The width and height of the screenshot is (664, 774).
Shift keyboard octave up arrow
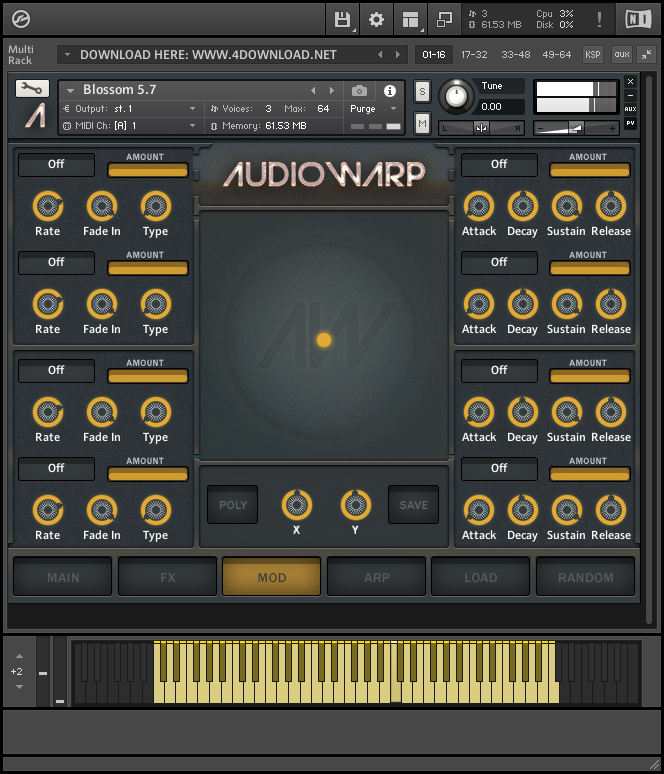(19, 656)
